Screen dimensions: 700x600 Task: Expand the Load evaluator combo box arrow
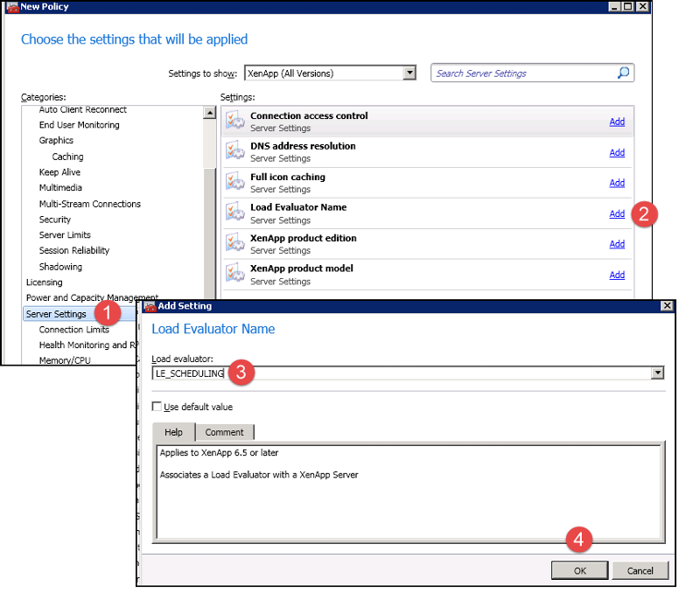[657, 373]
